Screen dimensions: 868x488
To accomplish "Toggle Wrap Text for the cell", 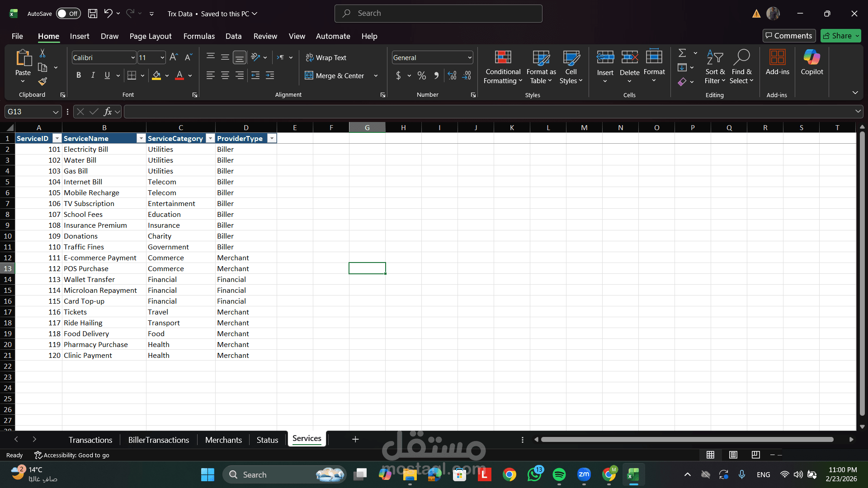I will pos(325,58).
